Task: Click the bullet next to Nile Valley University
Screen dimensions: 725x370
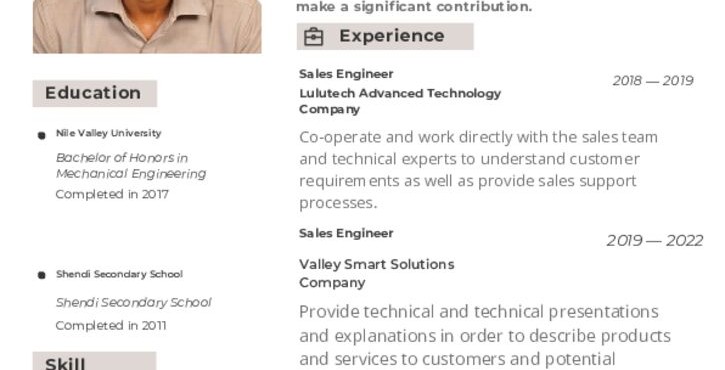Action: 42,136
